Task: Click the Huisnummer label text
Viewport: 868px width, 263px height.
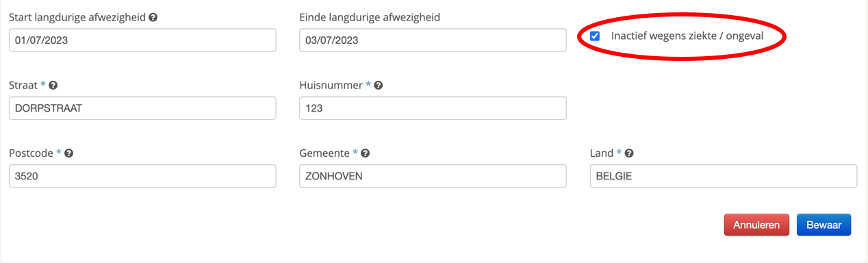Action: pyautogui.click(x=331, y=86)
